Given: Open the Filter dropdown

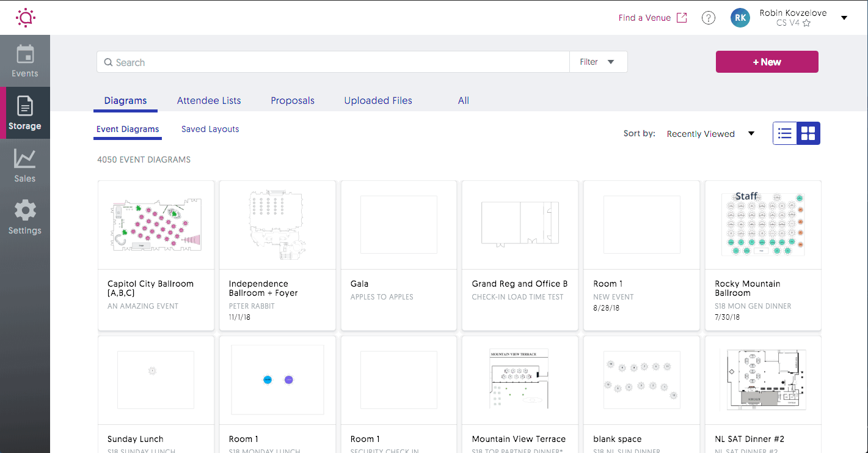Looking at the screenshot, I should click(x=598, y=62).
